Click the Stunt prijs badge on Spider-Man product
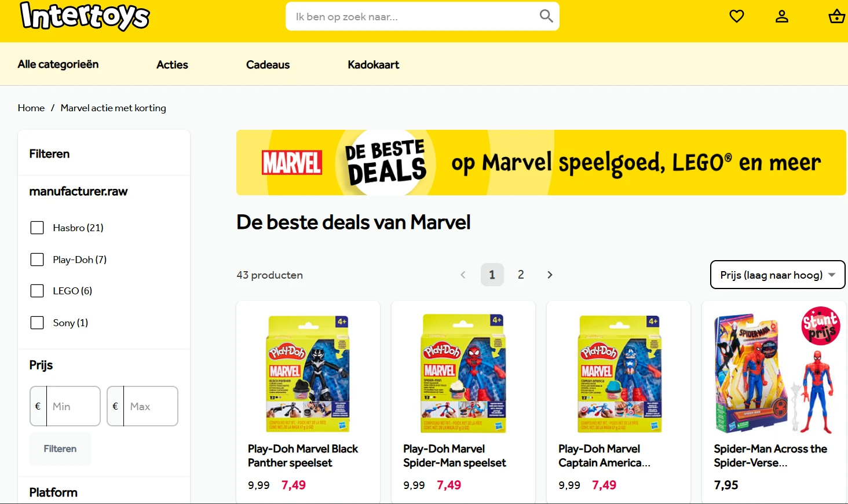Screen dimensions: 848x504 click(820, 326)
